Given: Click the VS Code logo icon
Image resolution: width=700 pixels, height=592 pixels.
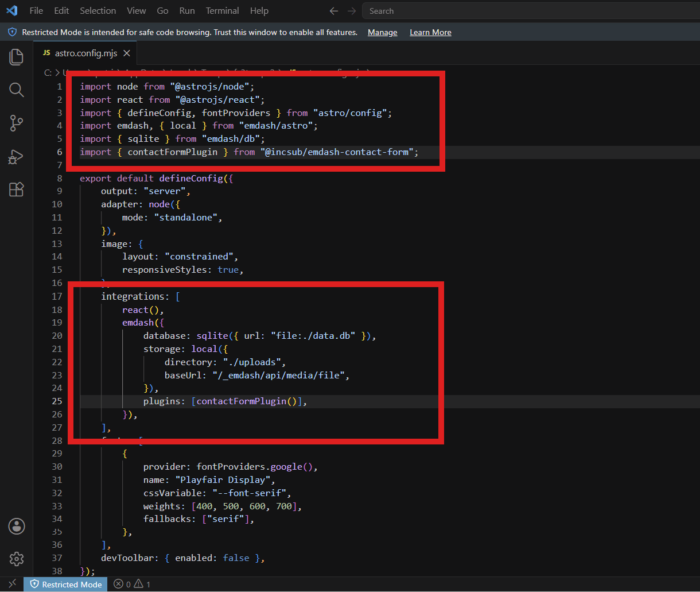Looking at the screenshot, I should click(x=11, y=10).
